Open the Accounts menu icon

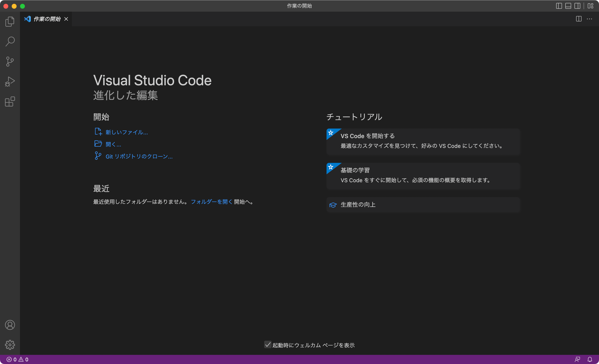point(10,325)
